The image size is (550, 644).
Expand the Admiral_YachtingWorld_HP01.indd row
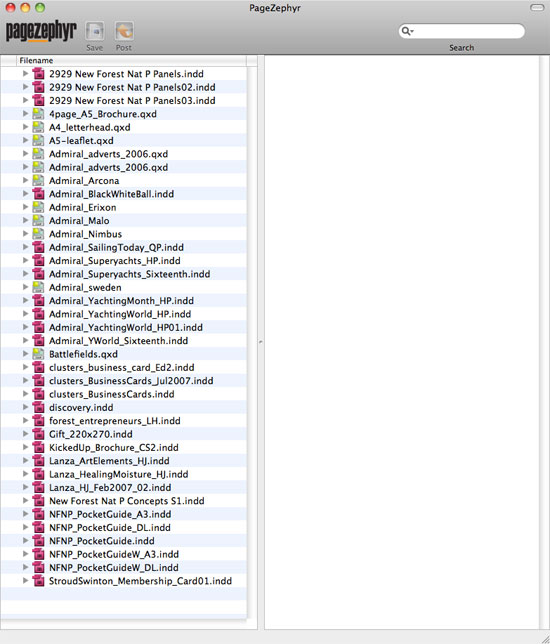25,327
